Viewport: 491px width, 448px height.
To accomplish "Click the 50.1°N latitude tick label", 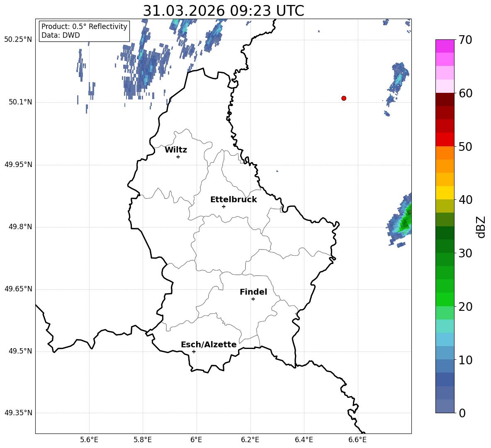I will [20, 102].
